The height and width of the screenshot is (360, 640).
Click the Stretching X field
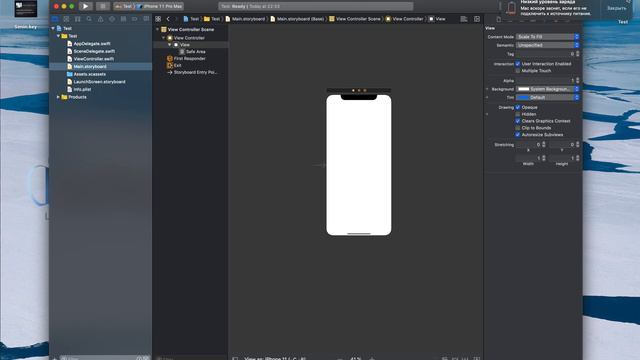coord(528,144)
